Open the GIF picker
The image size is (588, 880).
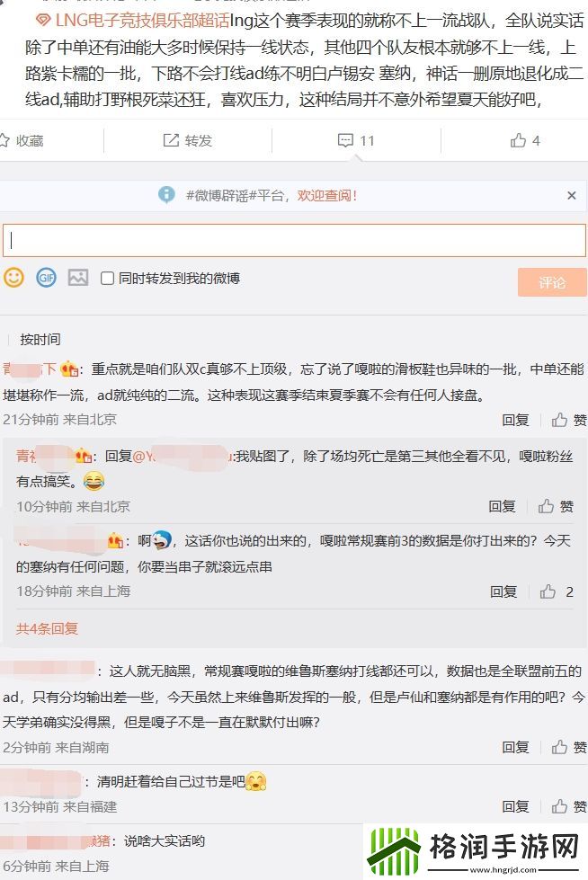pos(46,277)
